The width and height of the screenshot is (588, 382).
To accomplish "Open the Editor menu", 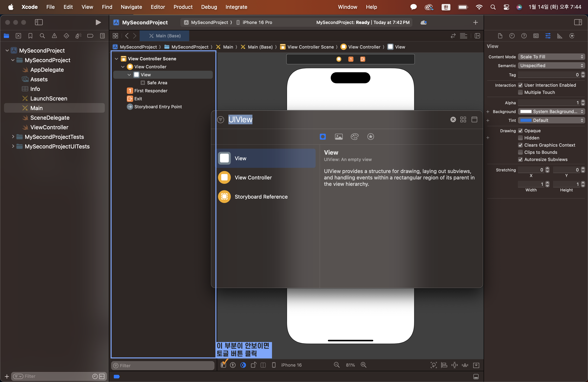I will coord(158,7).
